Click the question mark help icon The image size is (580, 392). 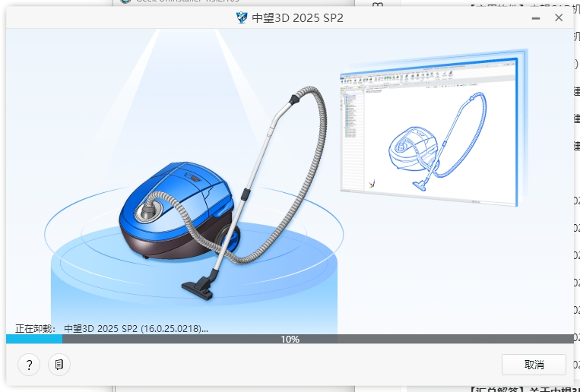coord(29,365)
